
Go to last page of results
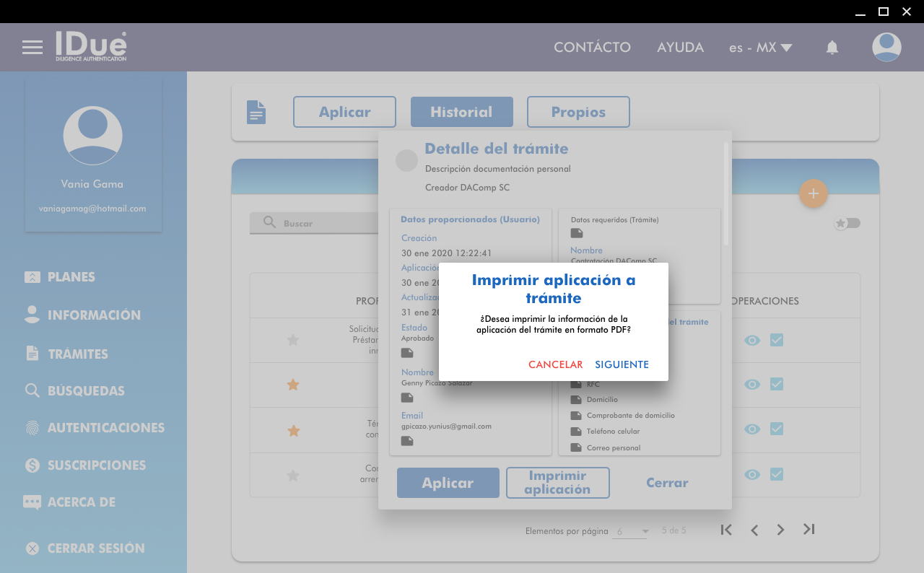808,530
